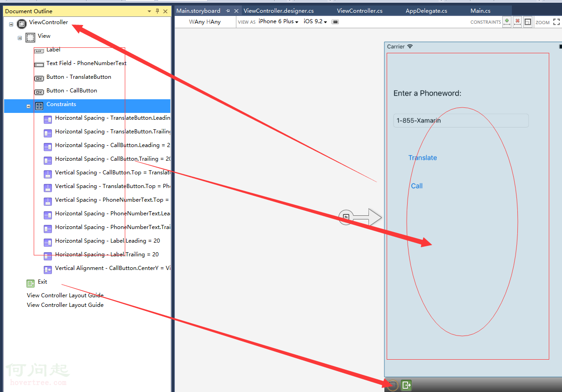562x392 pixels.
Task: Select Horizontal Spacing CallButton.Leading constraint icon
Action: (48, 147)
